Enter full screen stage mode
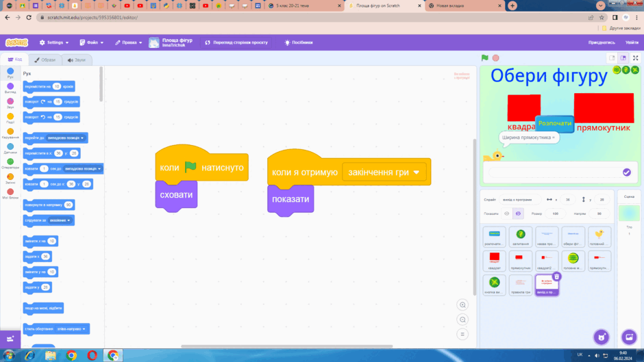 [635, 58]
